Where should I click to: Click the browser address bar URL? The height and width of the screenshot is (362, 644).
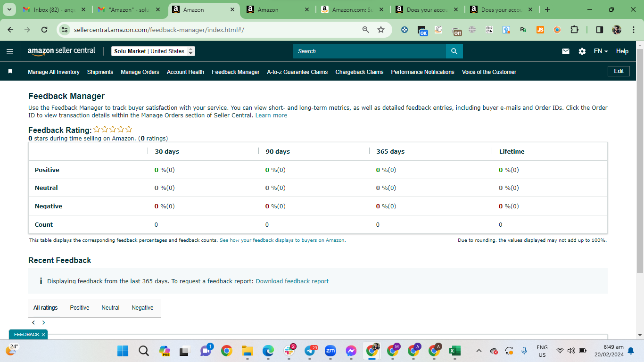159,30
